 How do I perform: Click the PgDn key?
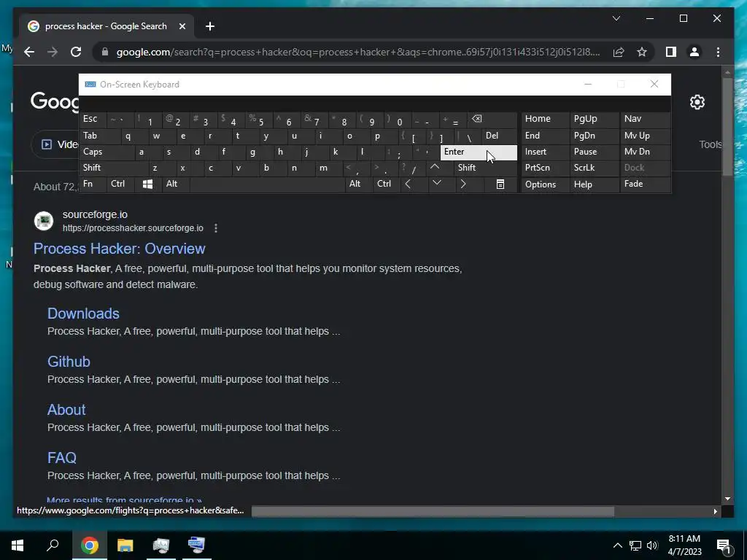pyautogui.click(x=594, y=136)
